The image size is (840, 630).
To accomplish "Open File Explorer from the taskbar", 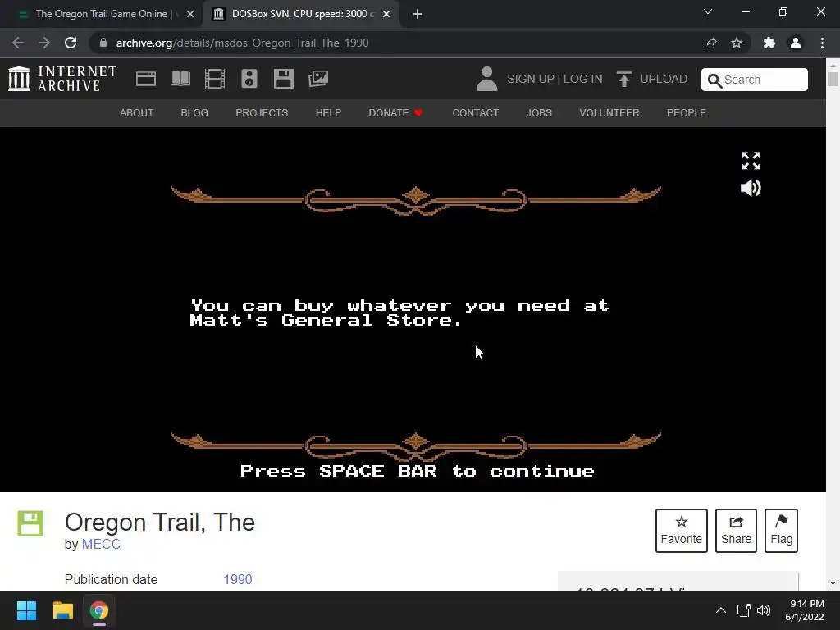I will click(x=62, y=610).
